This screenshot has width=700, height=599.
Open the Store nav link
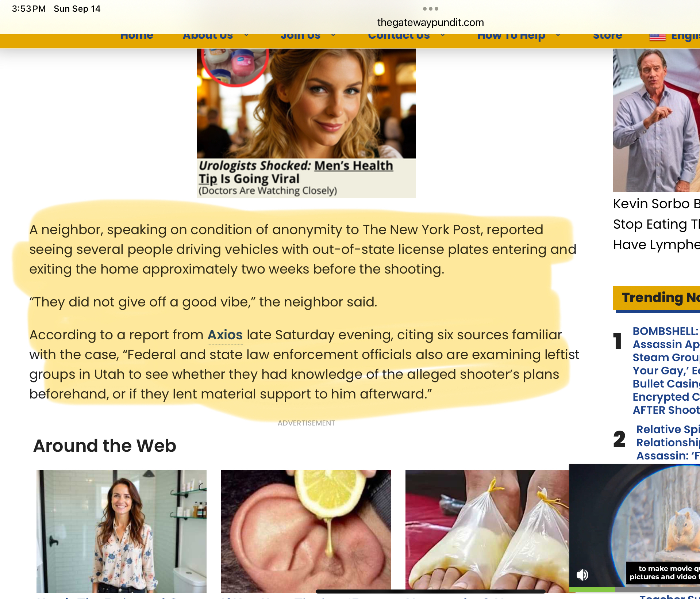click(x=607, y=36)
